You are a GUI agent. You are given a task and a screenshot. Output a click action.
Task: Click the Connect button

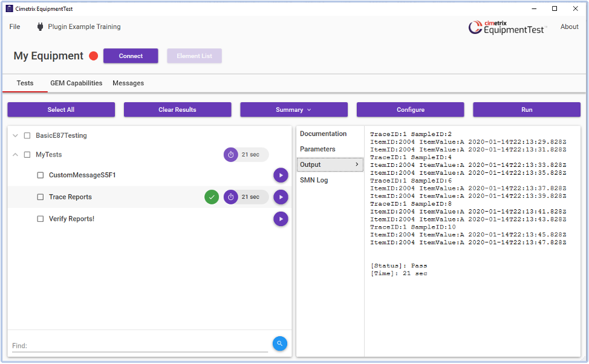click(x=131, y=56)
